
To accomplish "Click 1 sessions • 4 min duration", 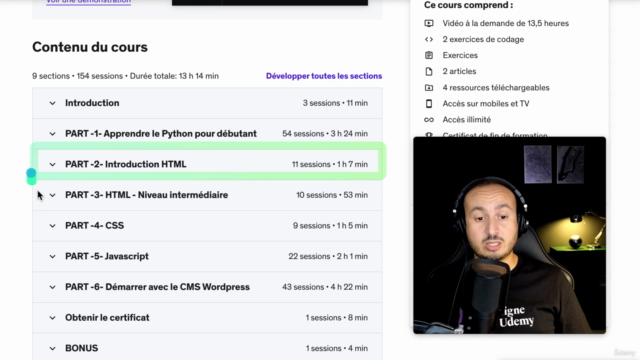I will (x=337, y=348).
